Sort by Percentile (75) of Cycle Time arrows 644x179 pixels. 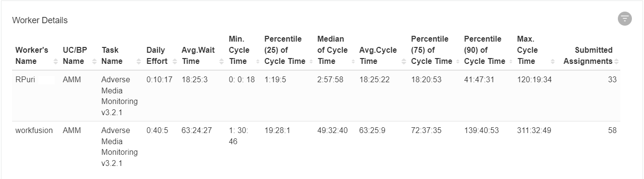(x=457, y=61)
